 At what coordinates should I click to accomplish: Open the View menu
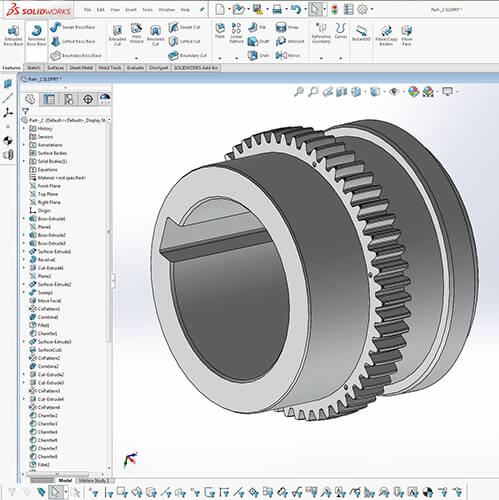click(x=115, y=10)
